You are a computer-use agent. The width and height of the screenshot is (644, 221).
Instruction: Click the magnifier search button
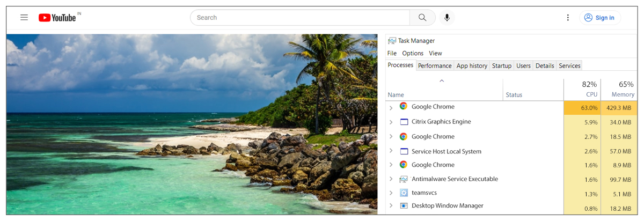422,18
